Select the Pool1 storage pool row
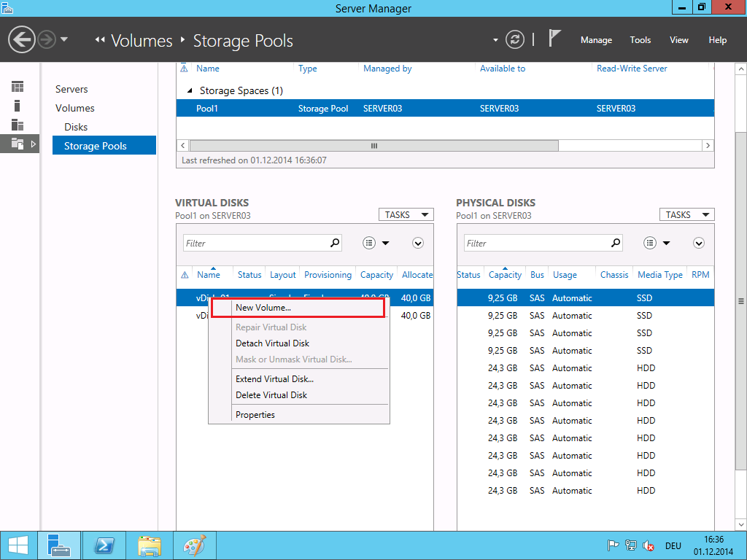This screenshot has height=560, width=747. tap(445, 108)
